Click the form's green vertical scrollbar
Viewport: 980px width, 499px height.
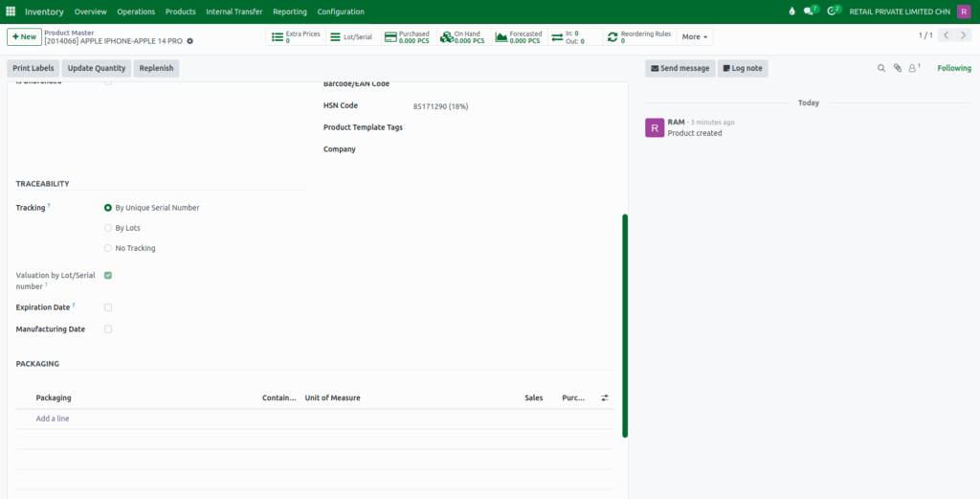(625, 326)
